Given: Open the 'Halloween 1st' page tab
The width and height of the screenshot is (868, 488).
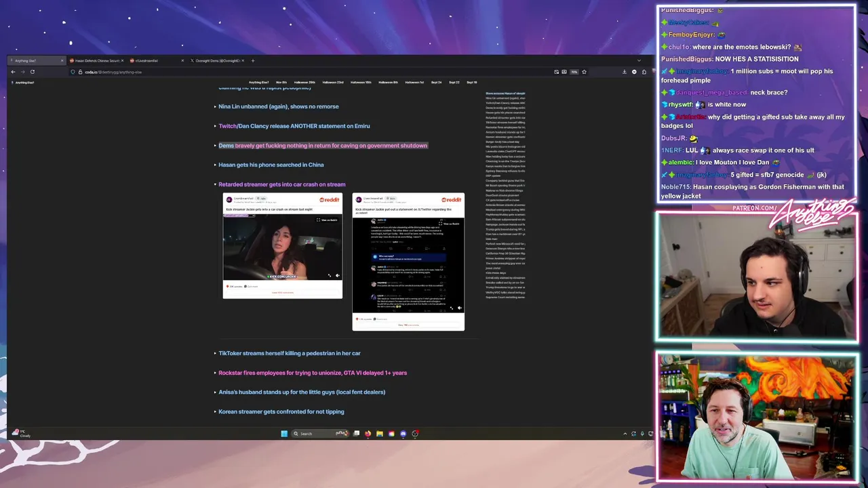Looking at the screenshot, I should (x=414, y=83).
